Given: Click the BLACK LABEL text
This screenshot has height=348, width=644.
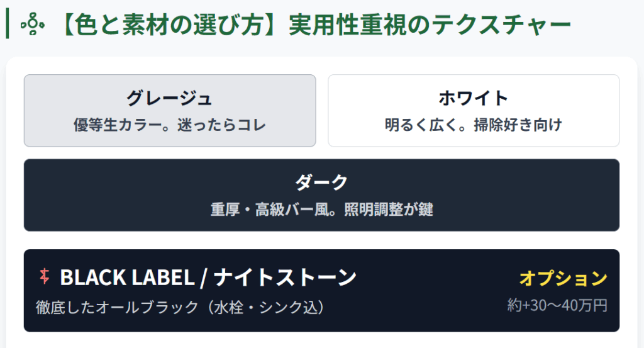Looking at the screenshot, I should (x=128, y=277).
